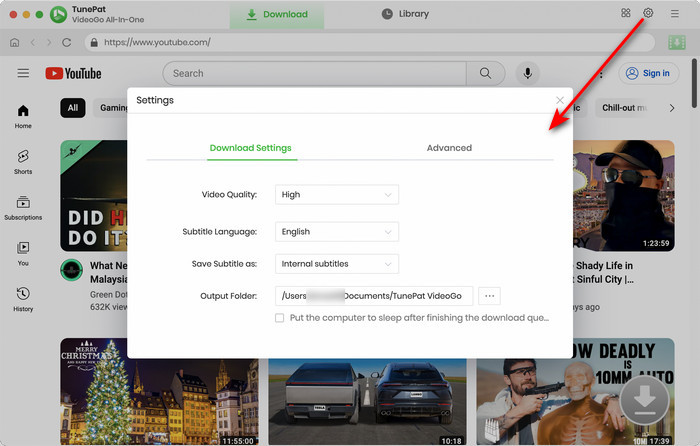700x446 pixels.
Task: Browse for output folder with ellipsis button
Action: (x=489, y=296)
